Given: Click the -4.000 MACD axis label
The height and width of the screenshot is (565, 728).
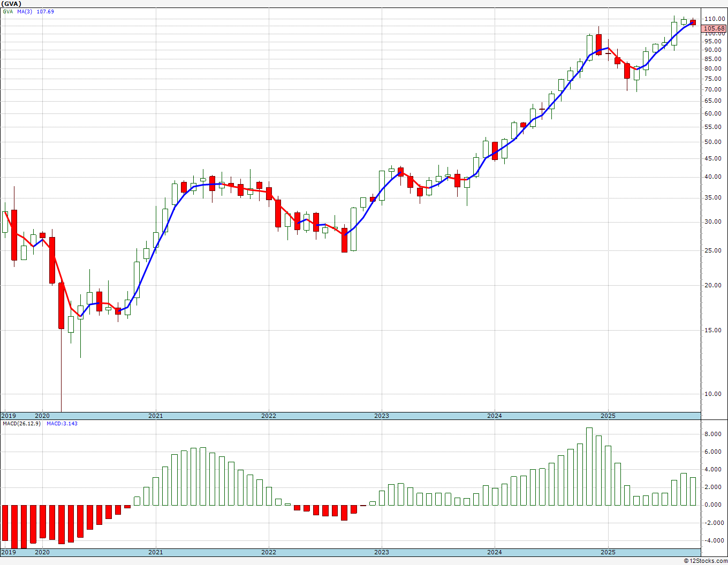Looking at the screenshot, I should click(712, 541).
